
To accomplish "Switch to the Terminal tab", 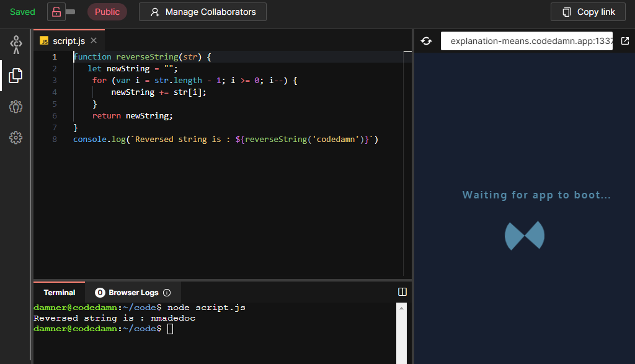I will point(60,292).
